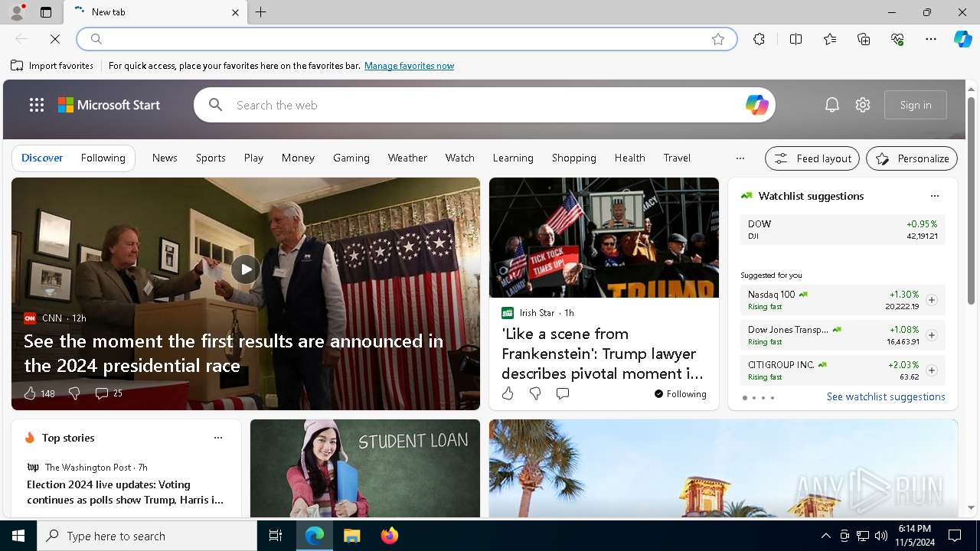Click the Windows Start button

(18, 536)
